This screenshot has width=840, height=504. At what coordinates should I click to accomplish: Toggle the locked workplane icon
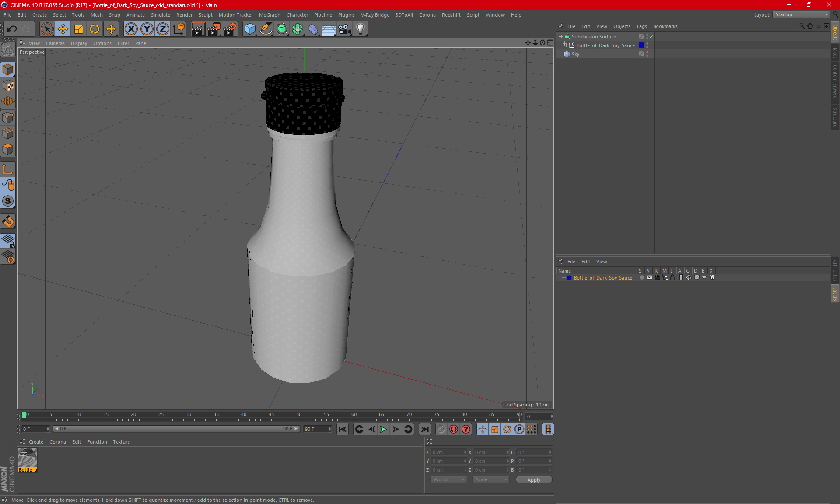8,241
